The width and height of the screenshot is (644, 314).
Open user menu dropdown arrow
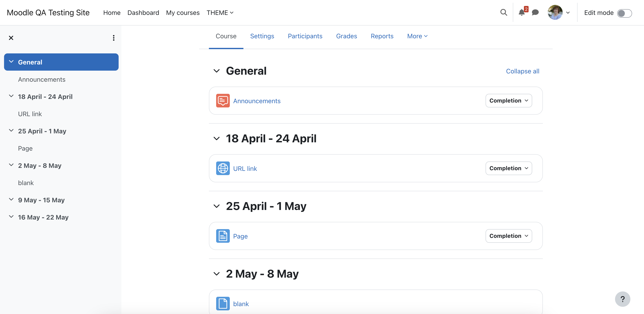(x=568, y=13)
